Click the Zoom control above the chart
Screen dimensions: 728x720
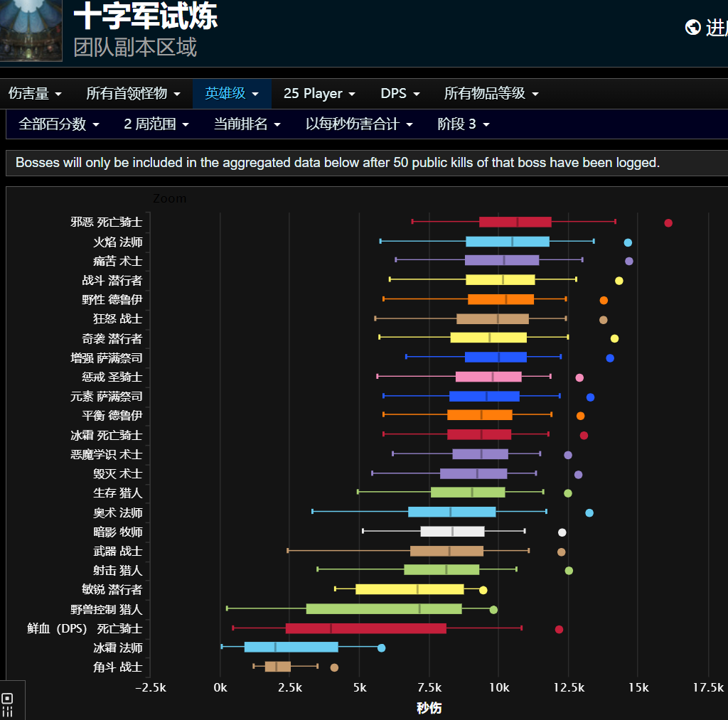tap(170, 198)
